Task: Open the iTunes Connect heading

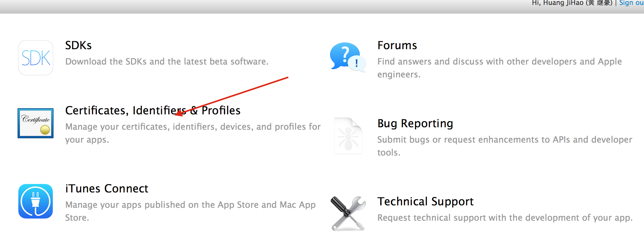Action: click(x=107, y=188)
